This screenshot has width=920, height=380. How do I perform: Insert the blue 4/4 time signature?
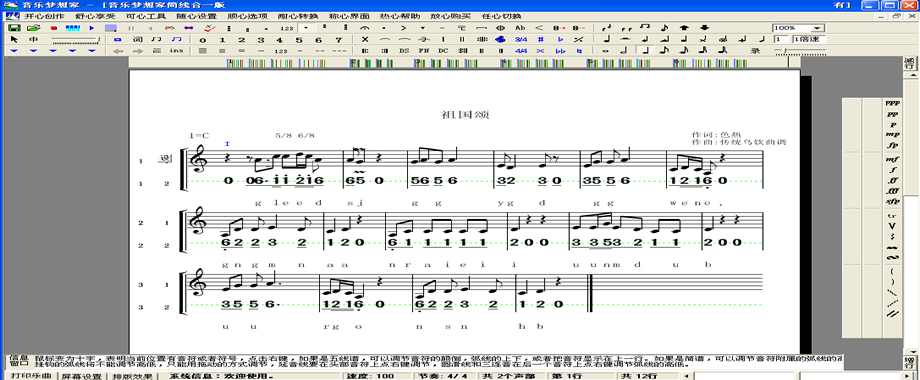[x=521, y=51]
